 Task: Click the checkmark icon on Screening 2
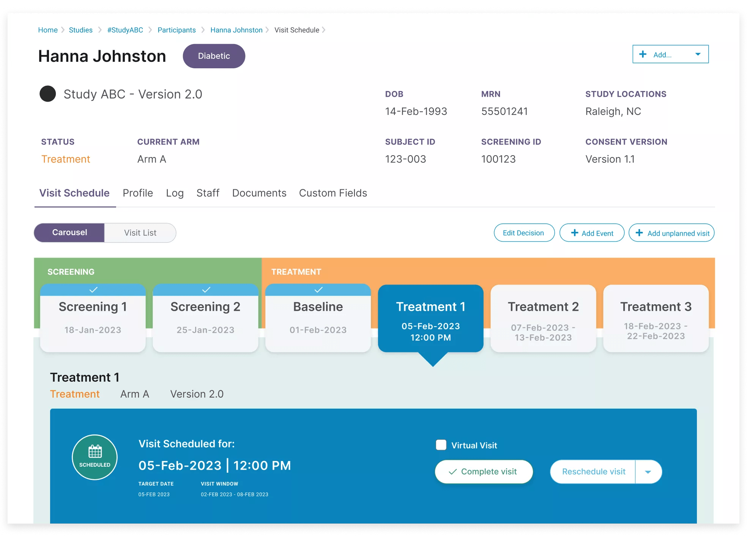pos(206,289)
